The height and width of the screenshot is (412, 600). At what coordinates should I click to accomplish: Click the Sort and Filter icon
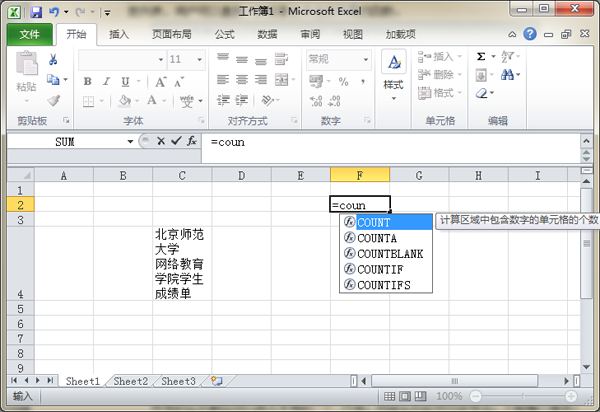pyautogui.click(x=508, y=57)
